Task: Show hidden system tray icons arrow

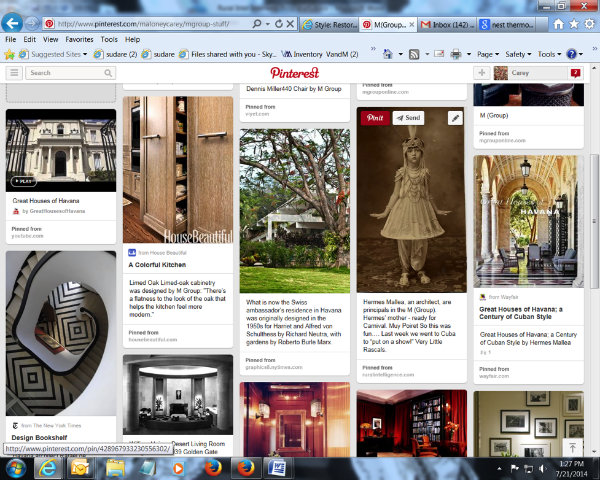Action: point(499,468)
